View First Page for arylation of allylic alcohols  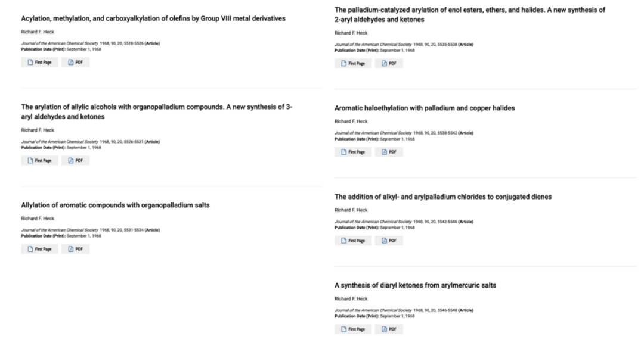click(x=40, y=161)
